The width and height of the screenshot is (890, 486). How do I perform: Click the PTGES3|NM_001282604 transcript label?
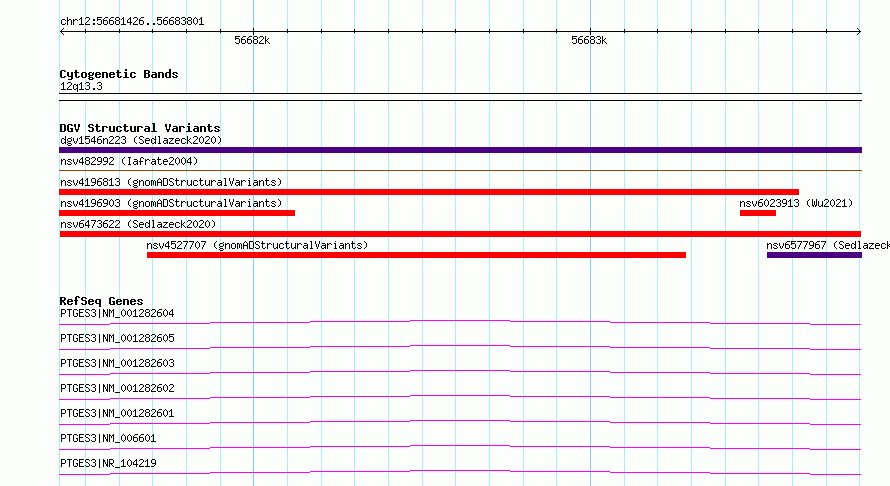pos(117,313)
